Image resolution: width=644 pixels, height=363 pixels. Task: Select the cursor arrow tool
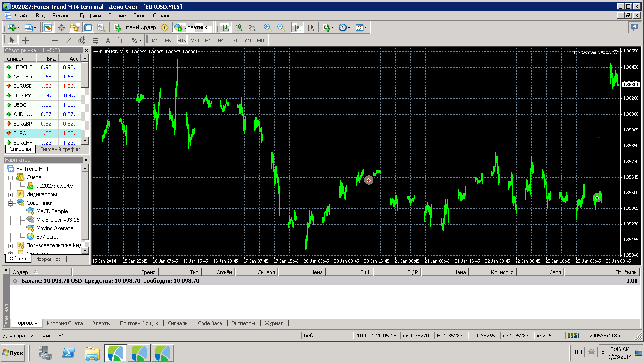click(x=12, y=40)
